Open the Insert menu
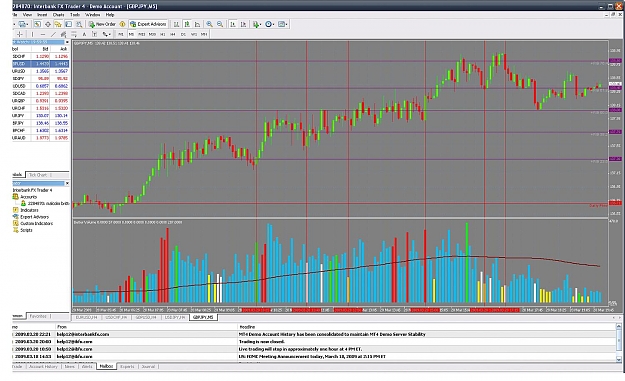625x381 pixels. [42, 15]
